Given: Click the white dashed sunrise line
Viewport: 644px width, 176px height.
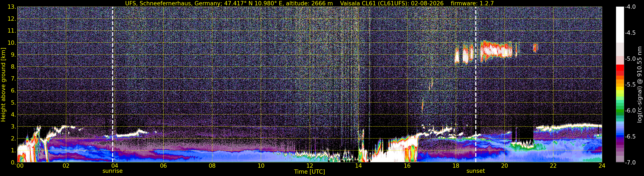Looking at the screenshot, I should [x=113, y=85].
